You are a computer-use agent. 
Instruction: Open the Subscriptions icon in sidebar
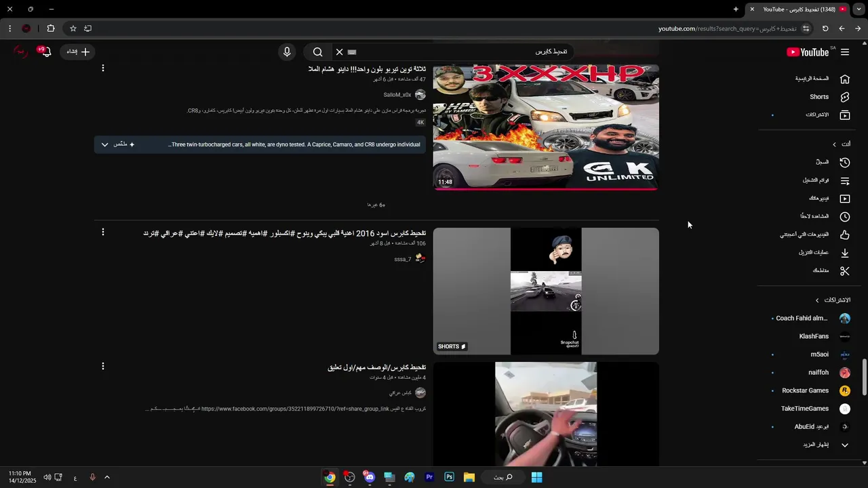click(x=845, y=115)
